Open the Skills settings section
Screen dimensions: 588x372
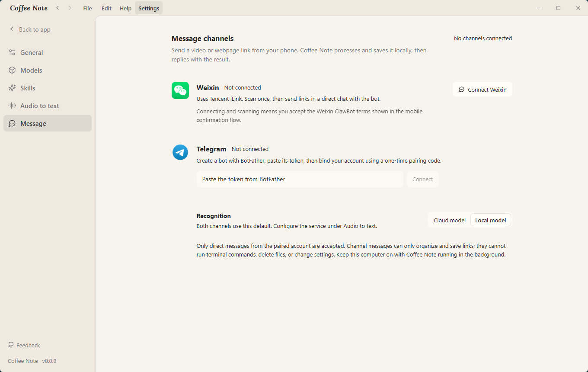[x=48, y=88]
